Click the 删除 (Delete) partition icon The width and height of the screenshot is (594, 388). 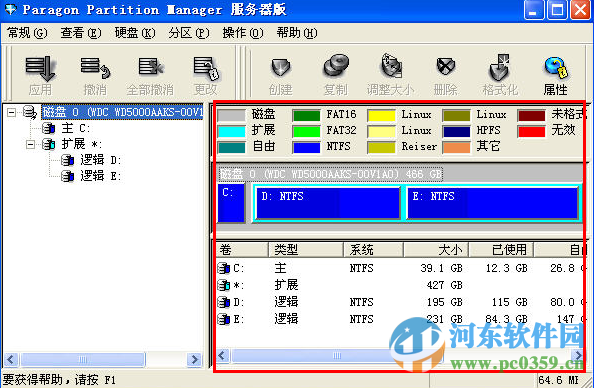[446, 66]
